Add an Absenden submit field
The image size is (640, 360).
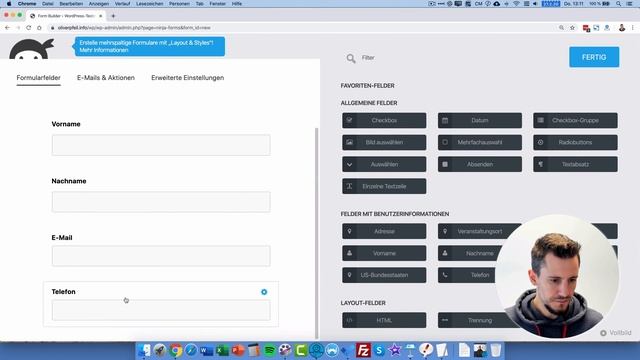click(x=480, y=164)
